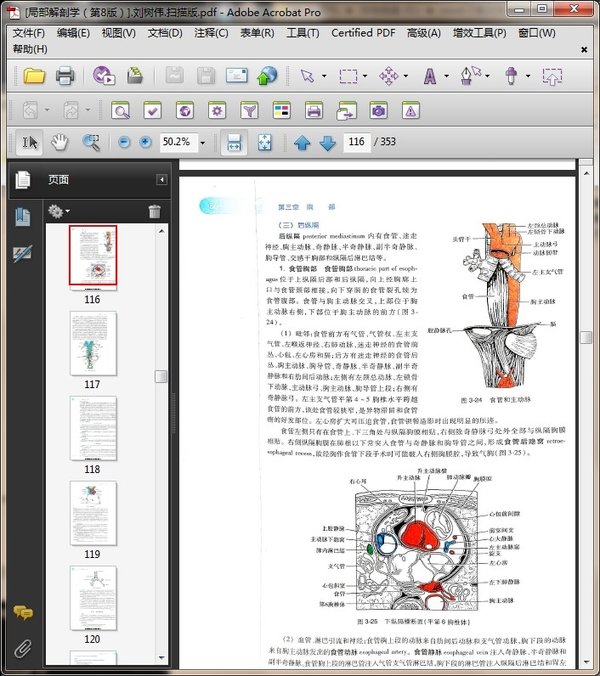Open the zoom percentage dropdown
This screenshot has width=600, height=676.
[x=204, y=142]
